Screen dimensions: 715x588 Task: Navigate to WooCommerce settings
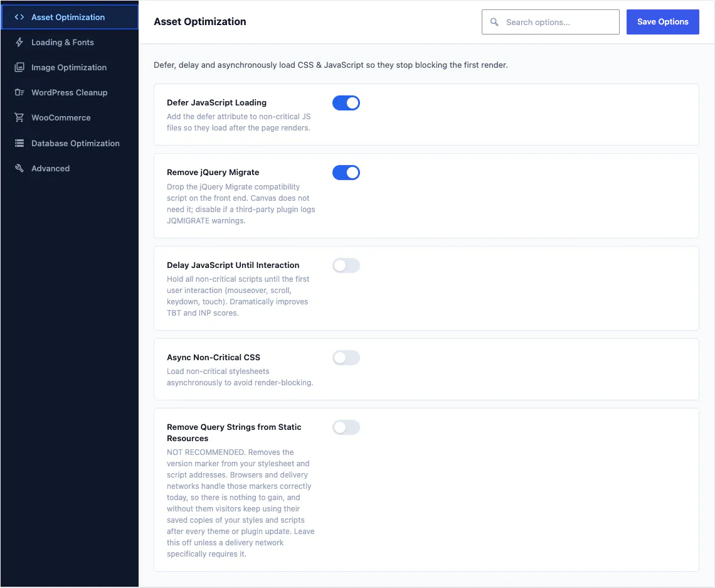70,117
